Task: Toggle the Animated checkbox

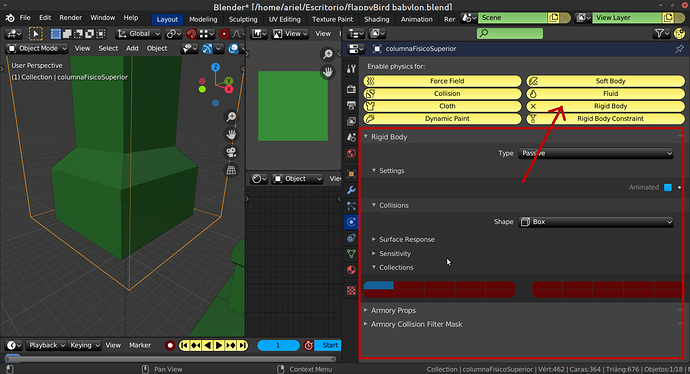Action: [668, 187]
